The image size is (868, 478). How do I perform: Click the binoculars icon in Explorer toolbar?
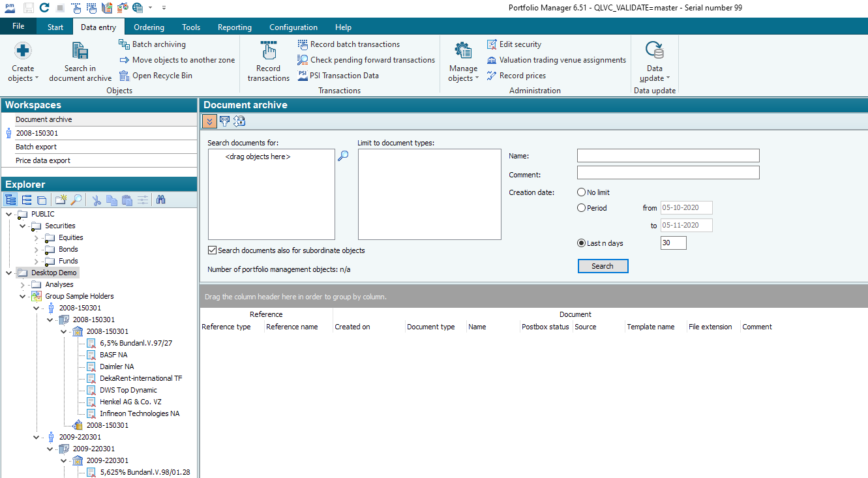160,200
